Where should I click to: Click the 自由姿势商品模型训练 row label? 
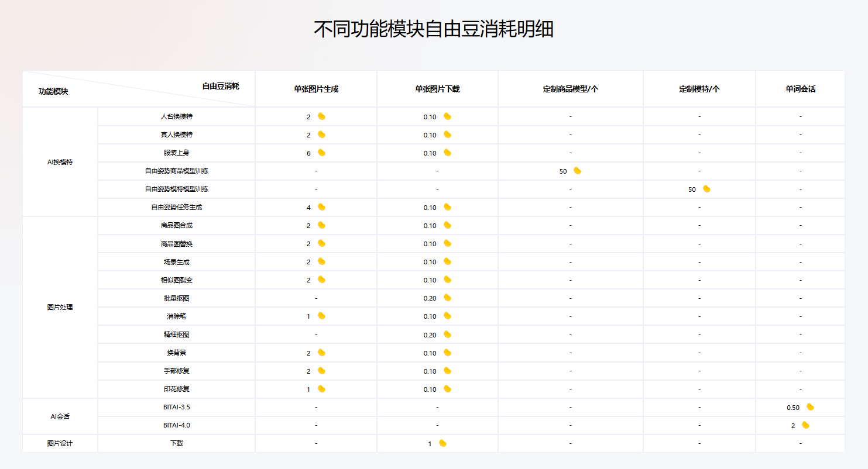[x=177, y=171]
